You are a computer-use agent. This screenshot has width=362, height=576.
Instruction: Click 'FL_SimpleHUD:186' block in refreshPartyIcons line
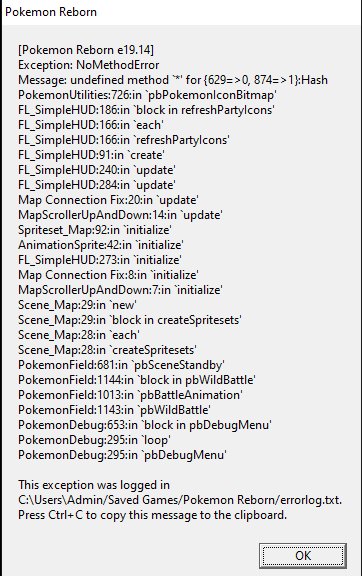click(x=146, y=110)
